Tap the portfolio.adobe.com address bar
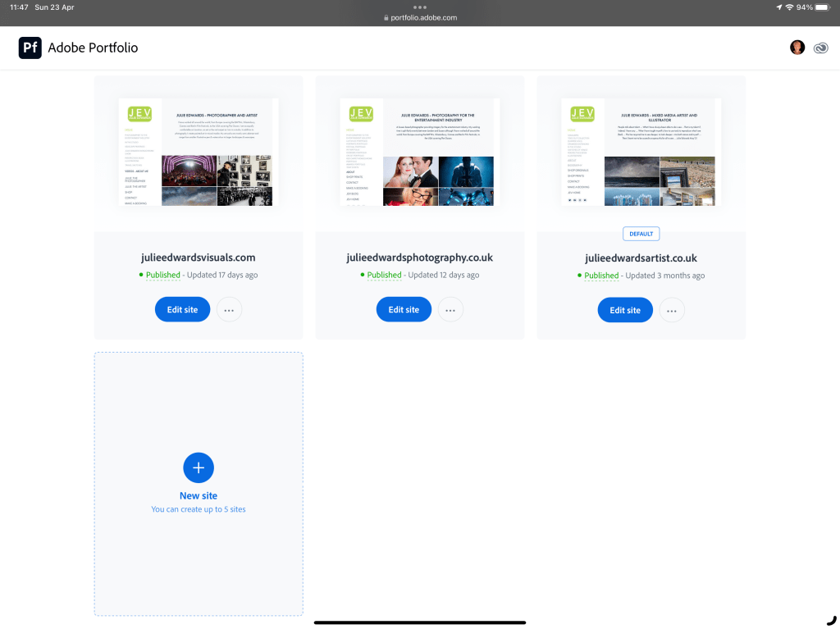 420,17
